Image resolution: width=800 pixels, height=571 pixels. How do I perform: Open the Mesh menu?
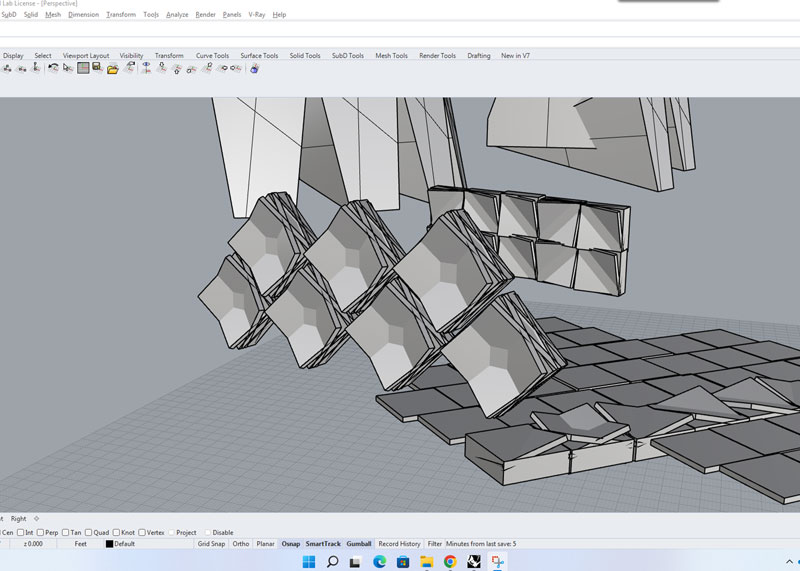(53, 14)
